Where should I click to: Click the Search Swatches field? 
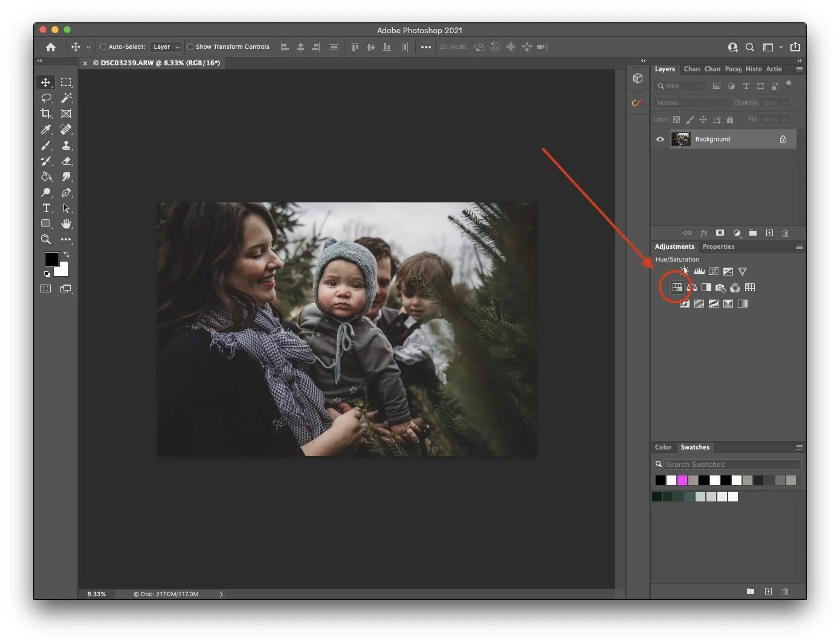coord(728,464)
